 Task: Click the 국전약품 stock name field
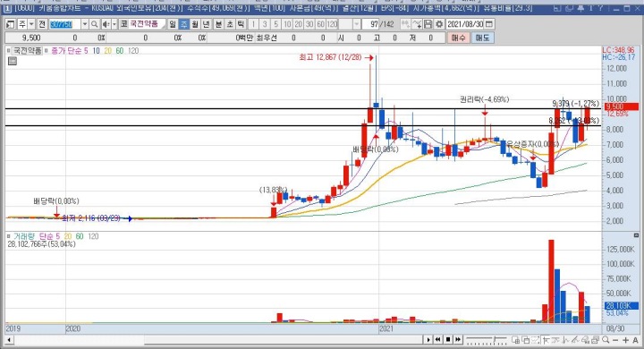pos(147,24)
